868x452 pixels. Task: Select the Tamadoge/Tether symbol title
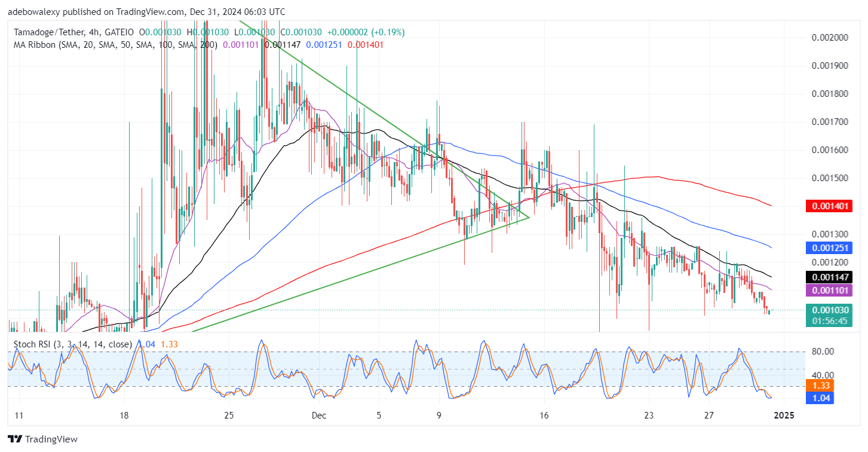[x=48, y=32]
